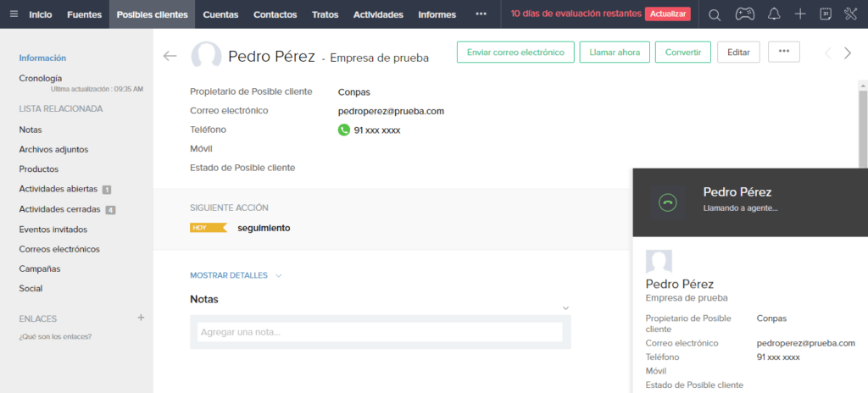868x393 pixels.
Task: Click the Actualizar upgrade button
Action: [668, 14]
